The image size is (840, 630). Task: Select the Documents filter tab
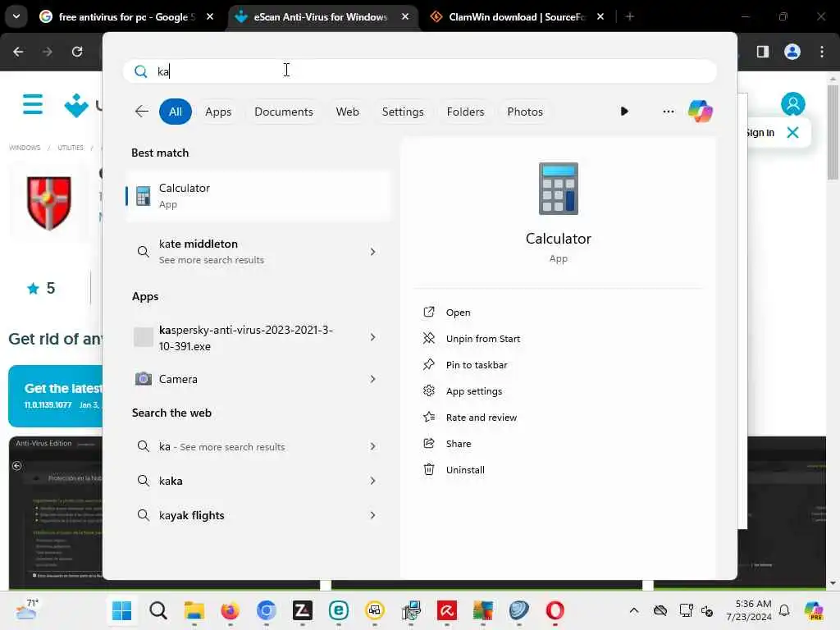pos(283,112)
